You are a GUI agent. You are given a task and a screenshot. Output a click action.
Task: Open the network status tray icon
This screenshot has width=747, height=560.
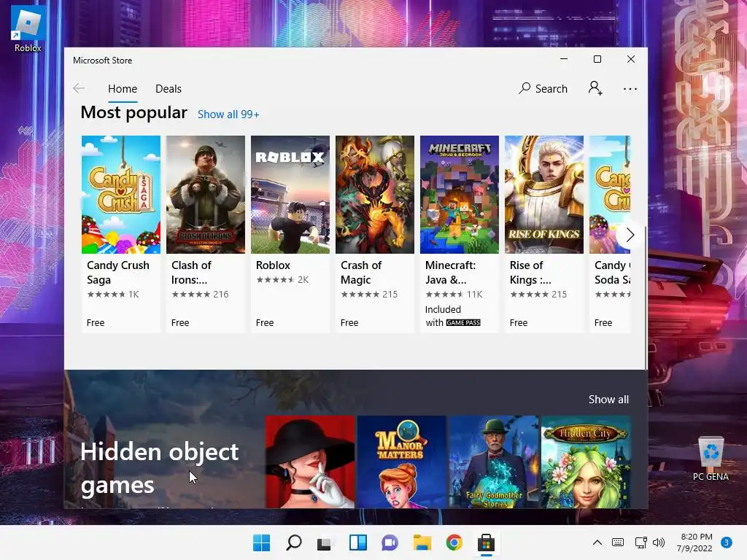pyautogui.click(x=640, y=542)
